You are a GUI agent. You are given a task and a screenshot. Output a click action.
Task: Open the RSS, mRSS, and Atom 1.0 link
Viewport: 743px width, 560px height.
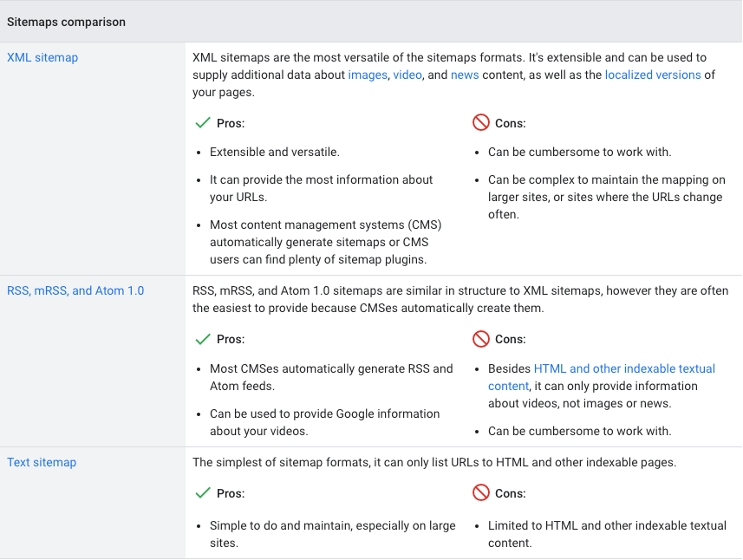pyautogui.click(x=75, y=290)
